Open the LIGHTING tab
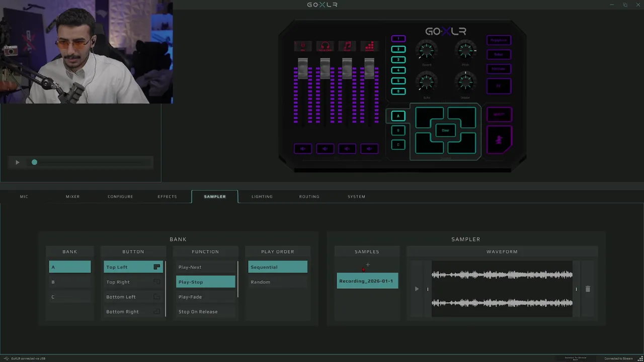Screen dimensions: 644x362 point(262,197)
